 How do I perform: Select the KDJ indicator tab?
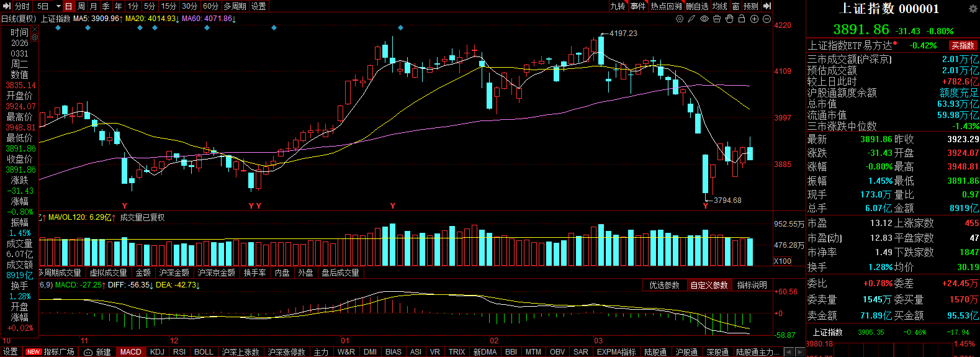point(157,352)
